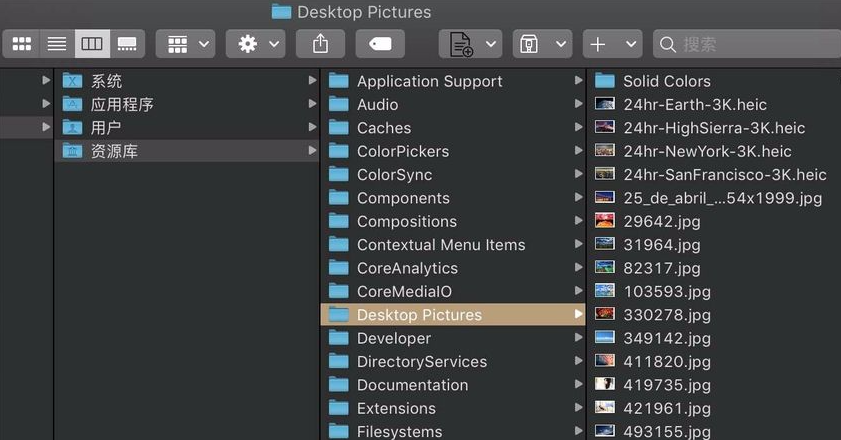Viewport: 841px width, 440px height.
Task: Open the gear action menu
Action: (255, 44)
